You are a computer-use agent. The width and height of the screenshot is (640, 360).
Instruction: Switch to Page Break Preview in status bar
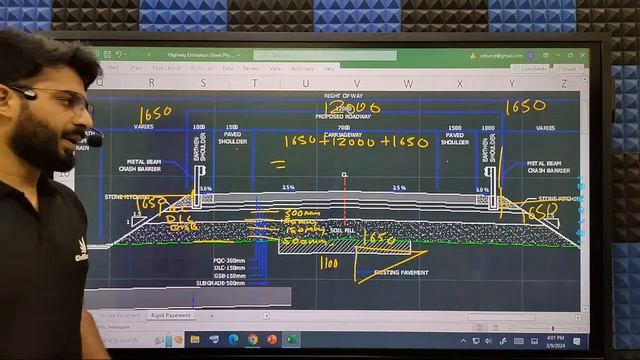(511, 327)
